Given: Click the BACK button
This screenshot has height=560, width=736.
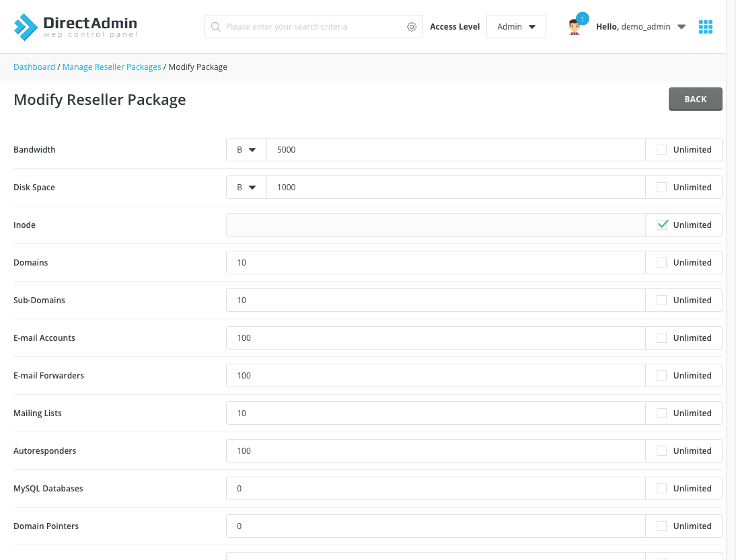Looking at the screenshot, I should [x=695, y=99].
